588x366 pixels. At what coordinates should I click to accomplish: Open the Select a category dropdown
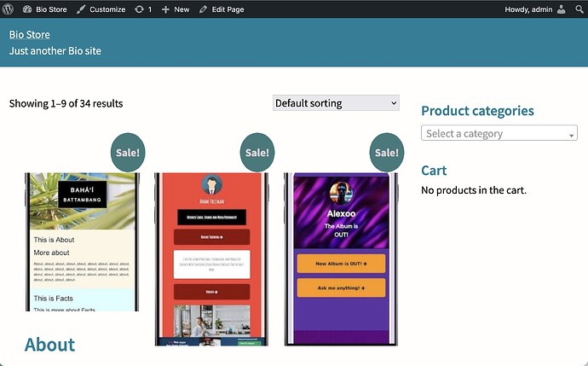point(499,133)
